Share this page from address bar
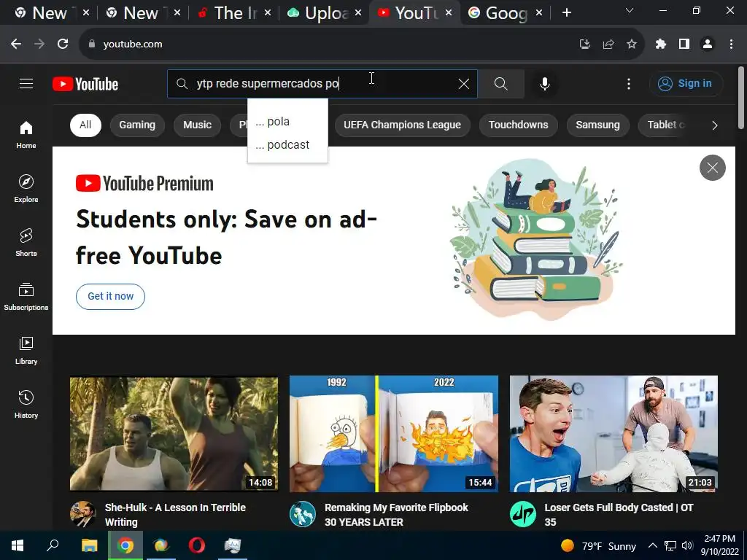 click(608, 44)
